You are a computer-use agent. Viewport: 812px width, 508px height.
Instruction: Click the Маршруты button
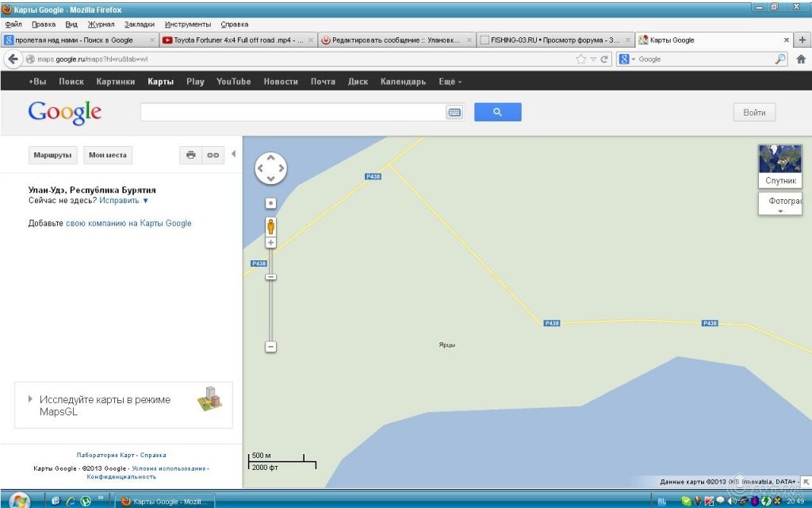tap(53, 156)
